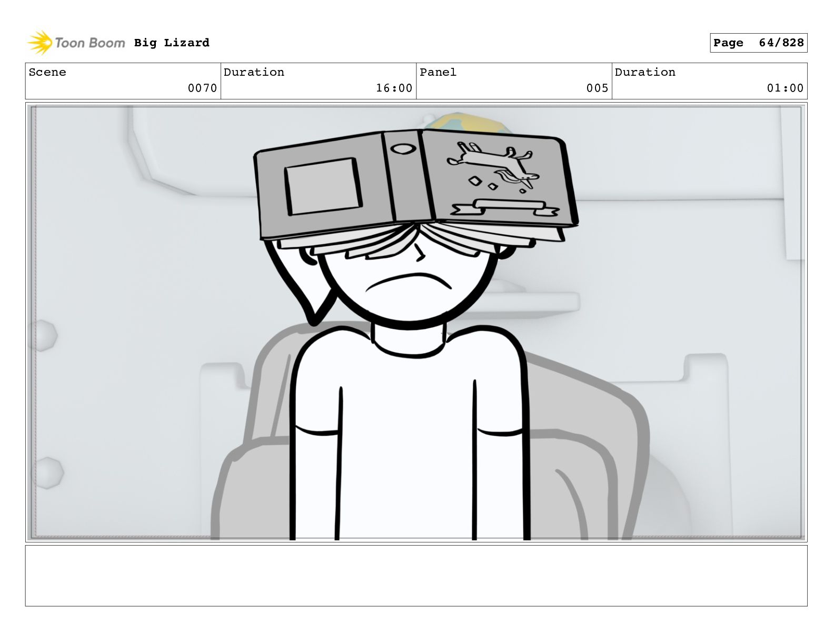Click the 'Page 64/828' indicator
Screen dimensions: 834x644
(x=758, y=43)
